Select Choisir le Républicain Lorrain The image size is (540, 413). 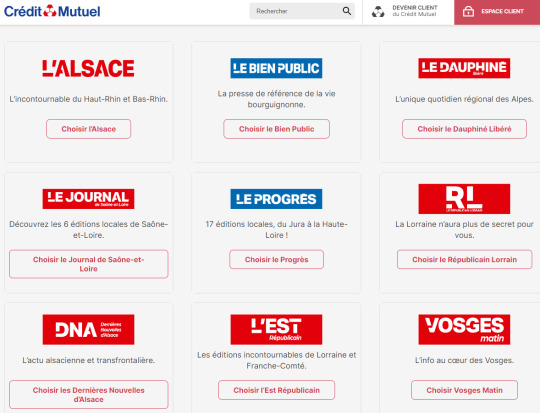pos(465,259)
